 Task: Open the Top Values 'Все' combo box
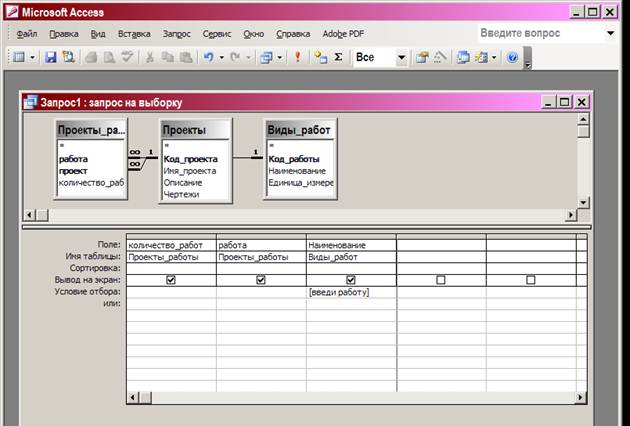pos(401,58)
